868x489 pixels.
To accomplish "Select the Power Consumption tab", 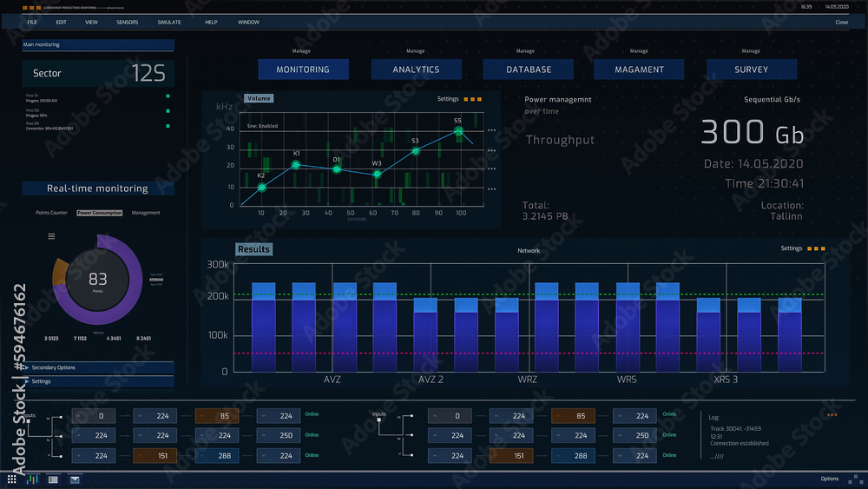I will coord(100,213).
